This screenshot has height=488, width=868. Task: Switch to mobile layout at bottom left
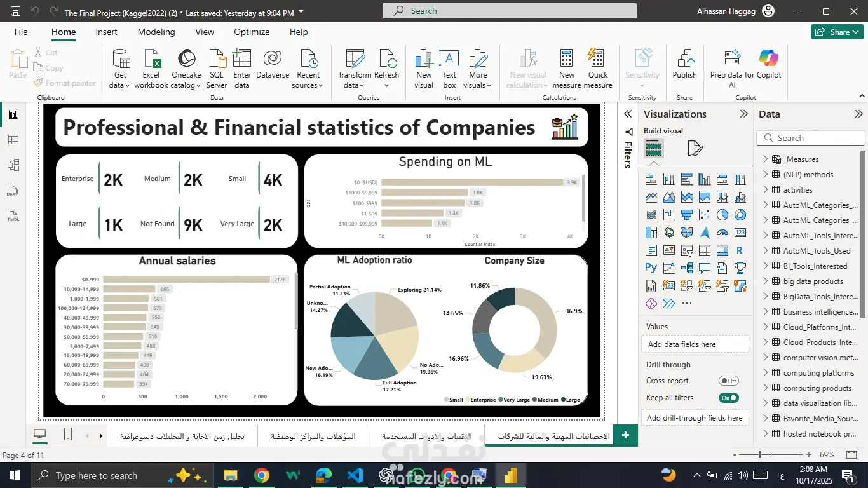coord(68,435)
